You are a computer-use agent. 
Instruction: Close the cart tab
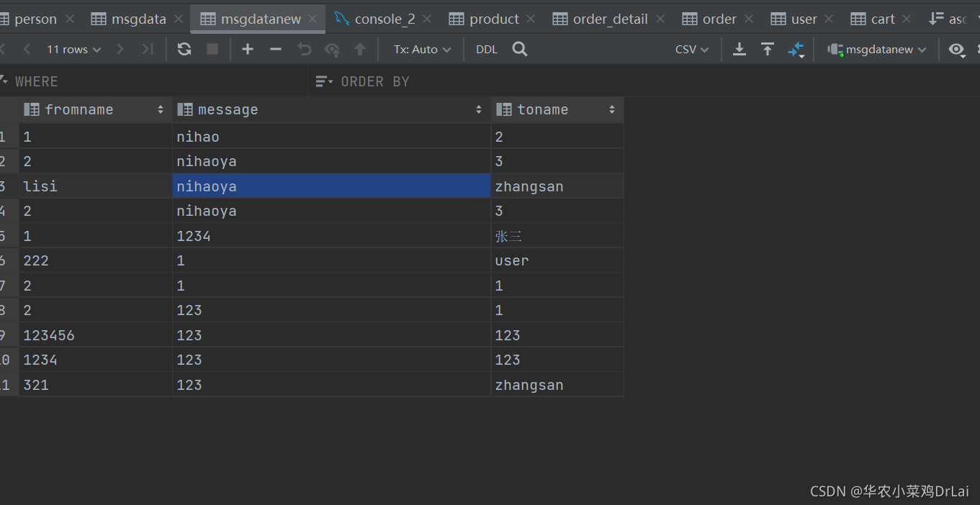pyautogui.click(x=907, y=19)
